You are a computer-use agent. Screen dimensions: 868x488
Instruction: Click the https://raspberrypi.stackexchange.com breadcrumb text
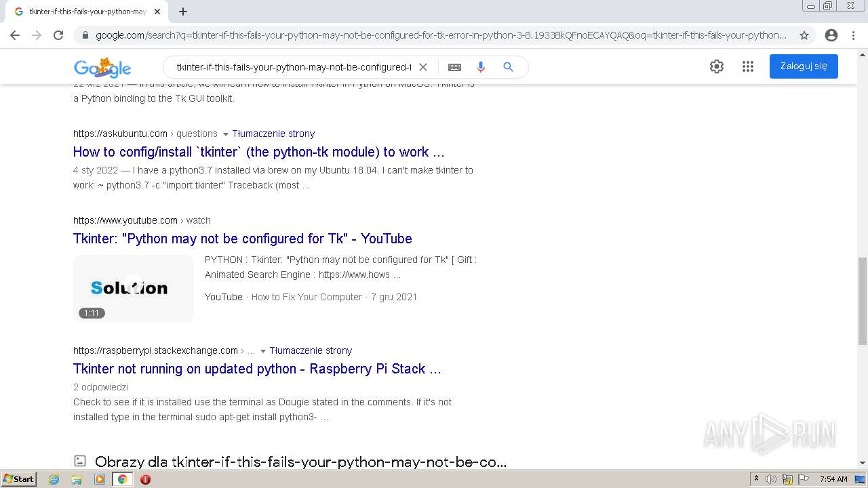tap(155, 350)
